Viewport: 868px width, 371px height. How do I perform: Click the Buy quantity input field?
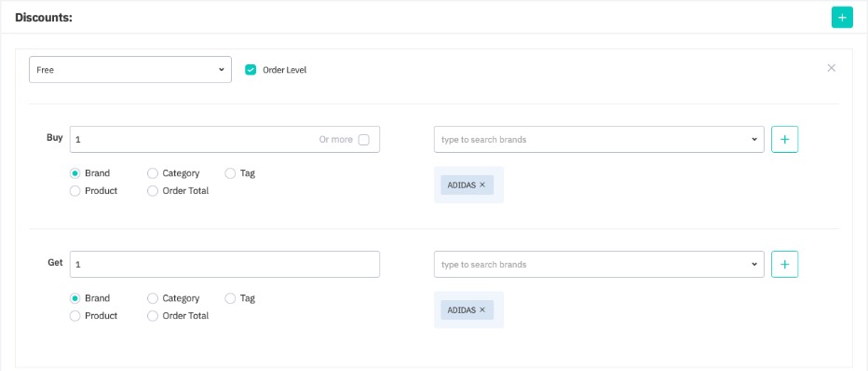pos(224,140)
